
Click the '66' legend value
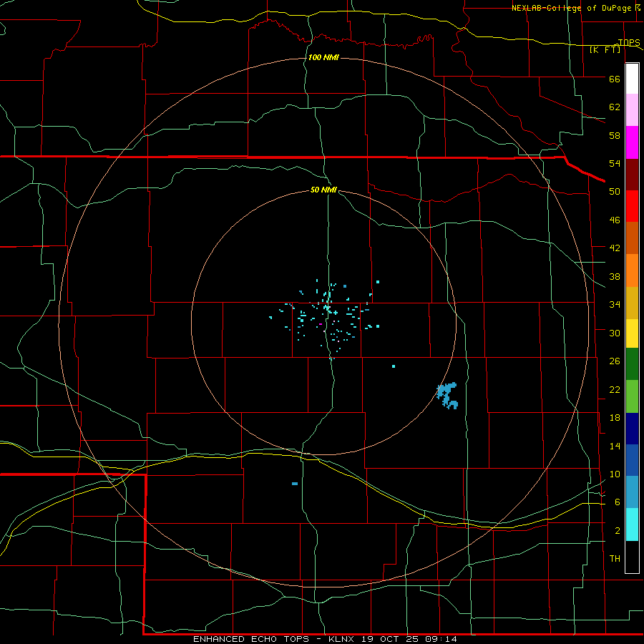coord(615,79)
